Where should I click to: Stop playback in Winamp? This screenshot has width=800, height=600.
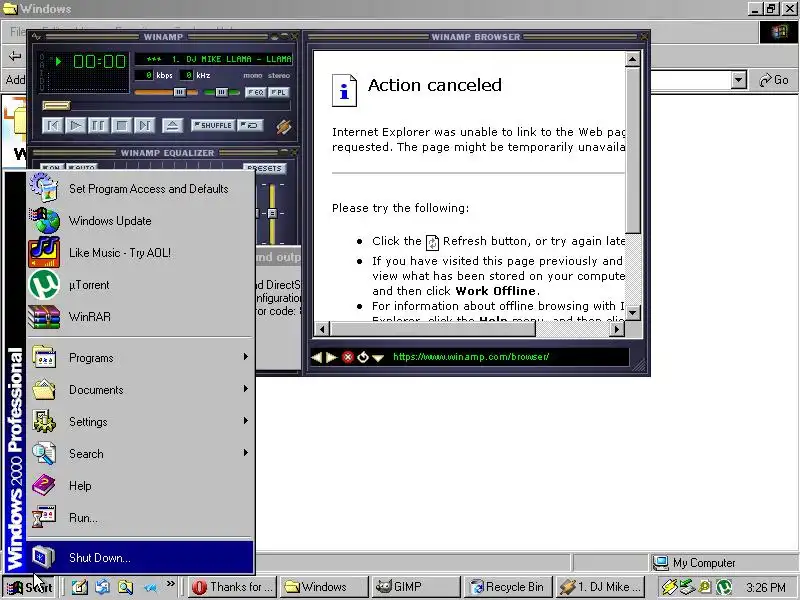(121, 126)
